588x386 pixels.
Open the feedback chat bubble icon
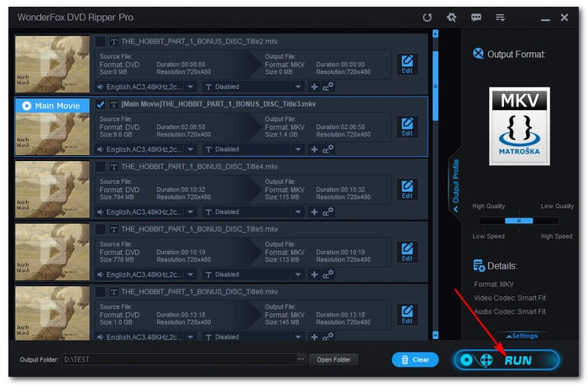(x=476, y=18)
